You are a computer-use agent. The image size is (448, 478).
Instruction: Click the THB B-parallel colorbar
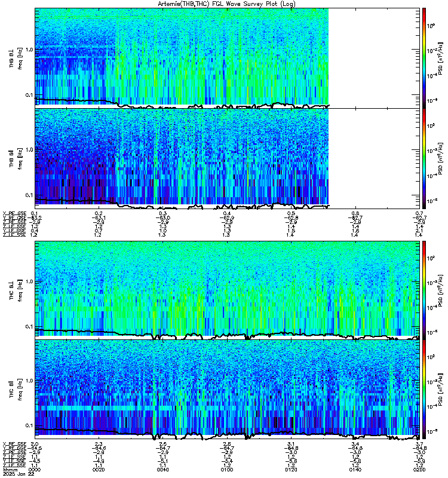pyautogui.click(x=424, y=158)
